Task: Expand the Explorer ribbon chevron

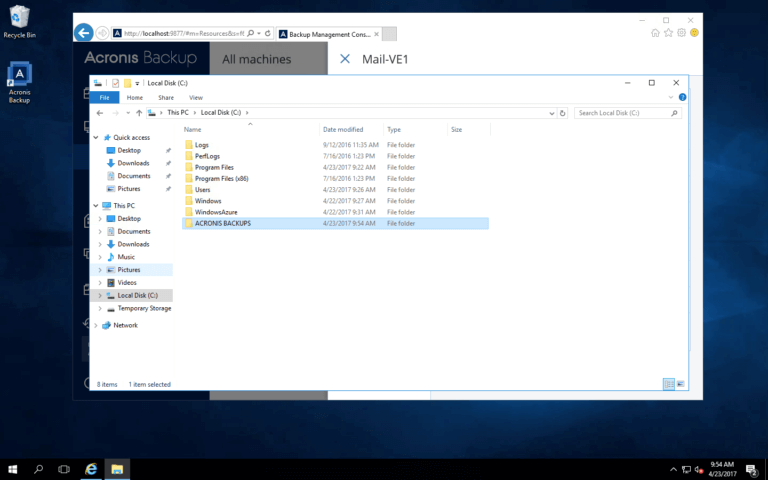Action: [x=671, y=97]
